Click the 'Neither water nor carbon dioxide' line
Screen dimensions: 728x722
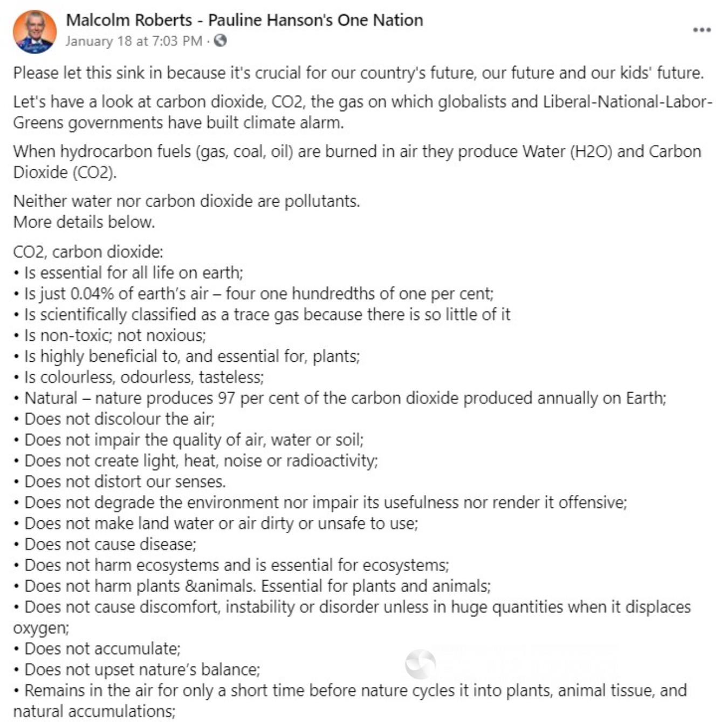[x=187, y=201]
